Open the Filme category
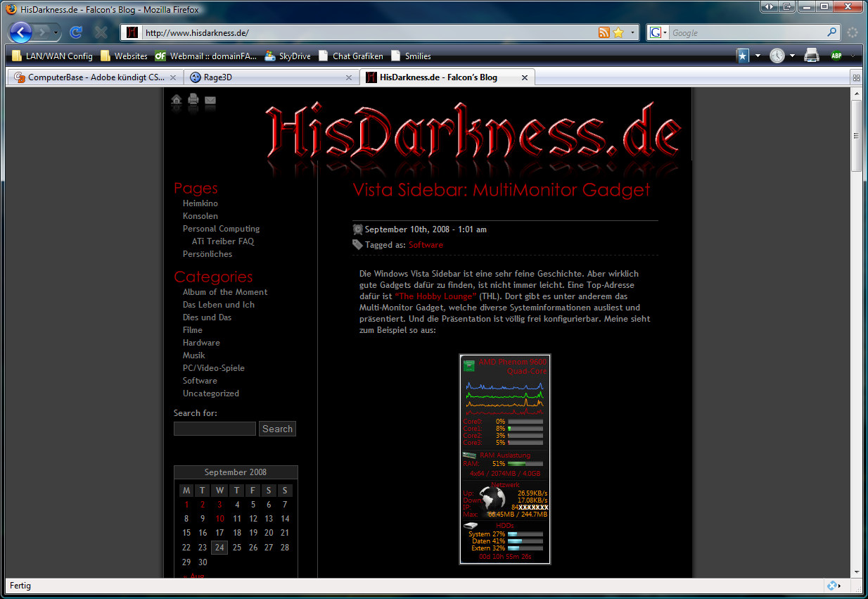 [x=193, y=330]
